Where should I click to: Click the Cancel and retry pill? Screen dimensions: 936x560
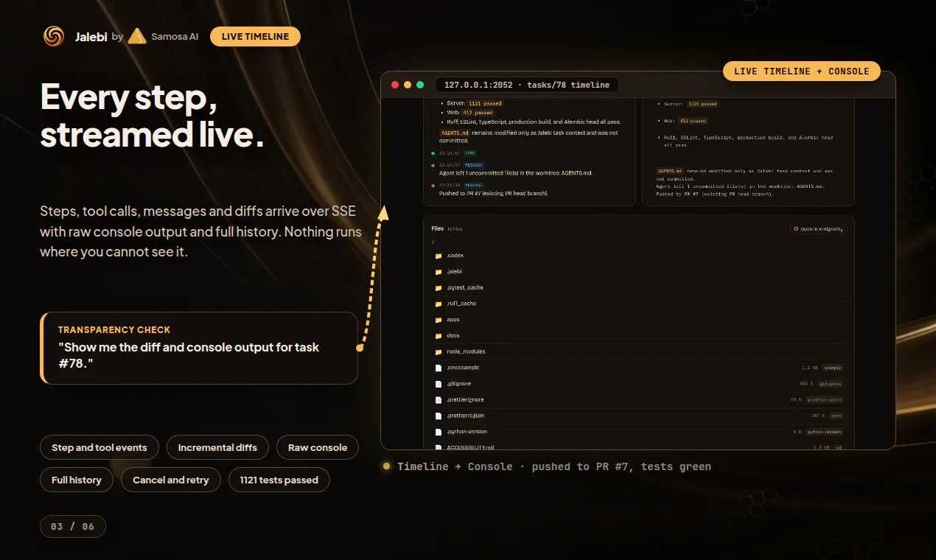tap(171, 480)
